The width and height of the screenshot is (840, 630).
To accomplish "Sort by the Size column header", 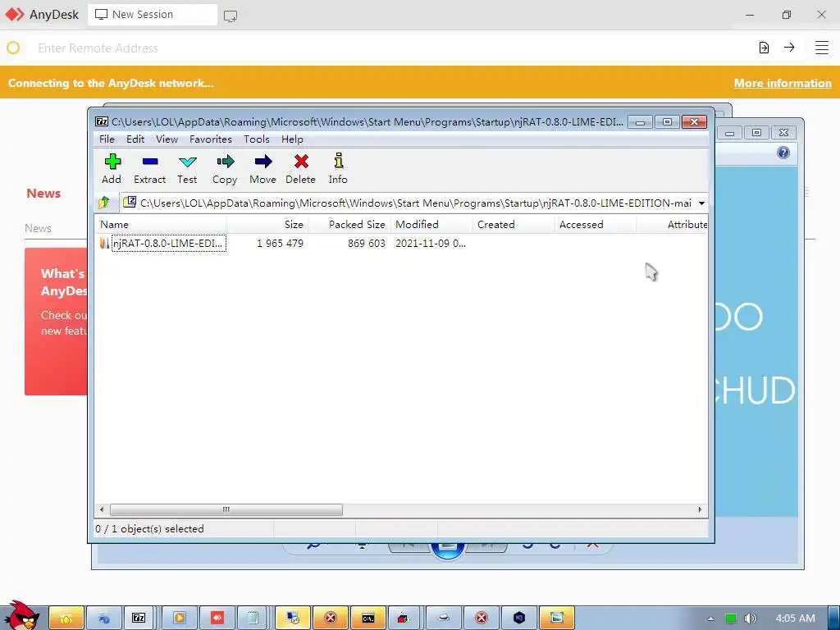I will coord(267,225).
